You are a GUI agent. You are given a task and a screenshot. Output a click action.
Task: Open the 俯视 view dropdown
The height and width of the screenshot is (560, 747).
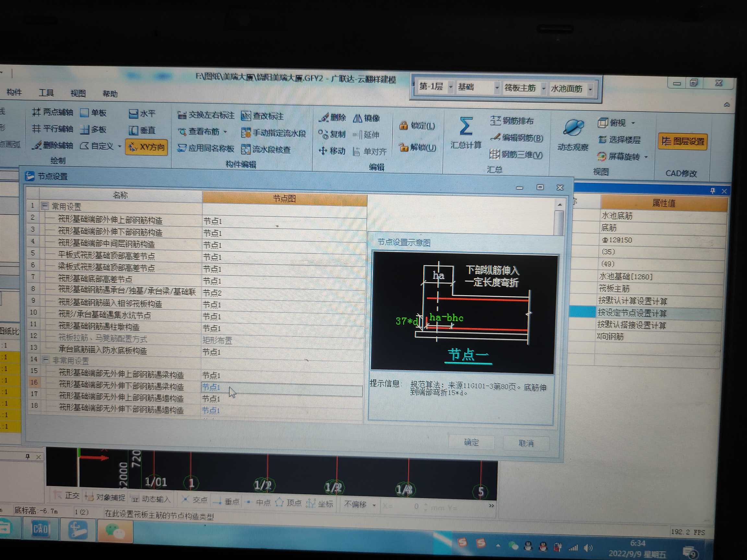[x=633, y=123]
